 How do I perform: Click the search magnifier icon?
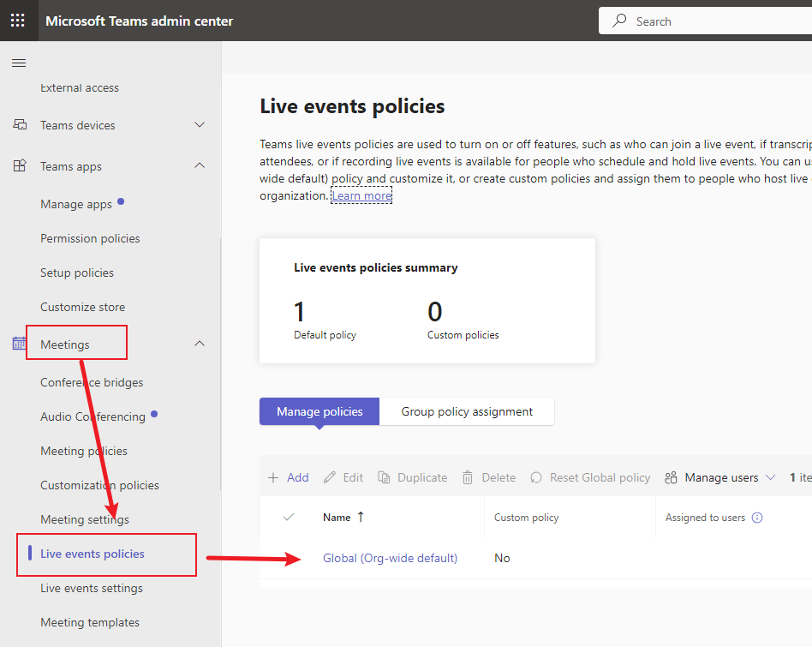click(x=619, y=21)
